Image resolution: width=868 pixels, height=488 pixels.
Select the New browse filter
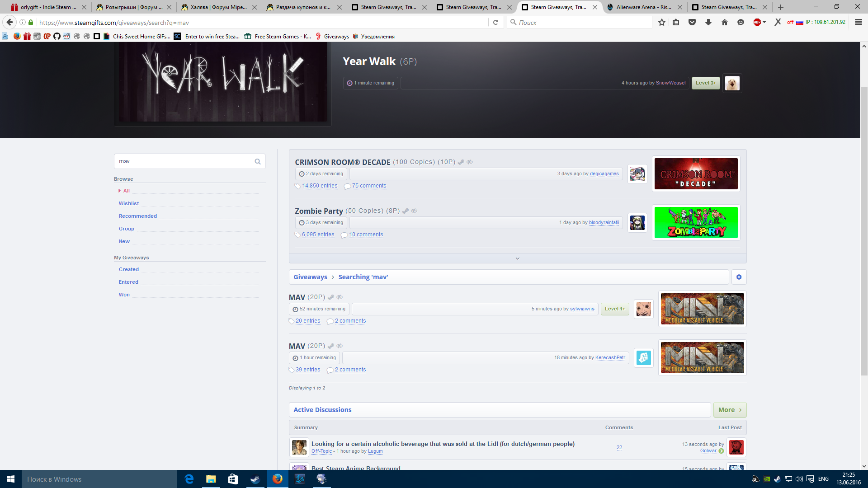[124, 241]
